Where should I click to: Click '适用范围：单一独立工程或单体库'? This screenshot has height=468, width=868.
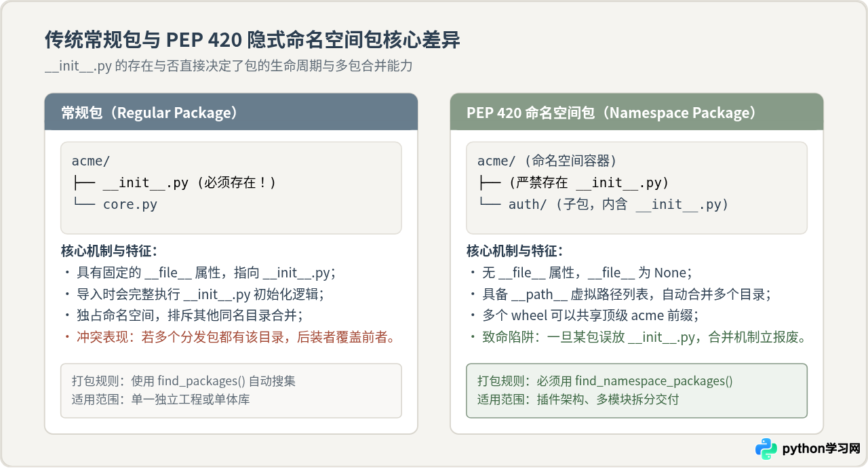click(x=161, y=399)
